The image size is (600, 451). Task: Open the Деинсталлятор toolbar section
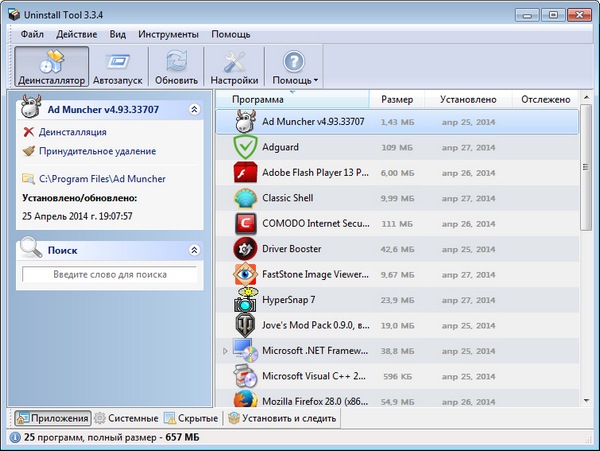pyautogui.click(x=51, y=66)
